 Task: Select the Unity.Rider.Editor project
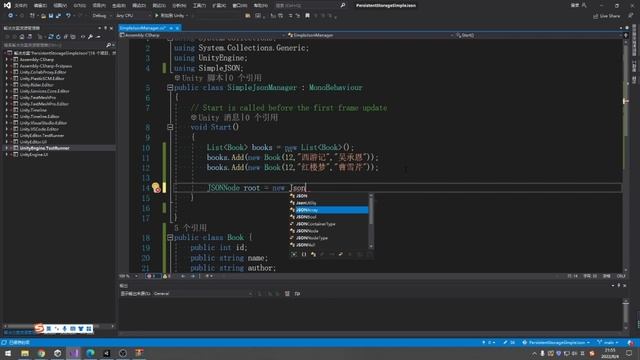(x=36, y=85)
